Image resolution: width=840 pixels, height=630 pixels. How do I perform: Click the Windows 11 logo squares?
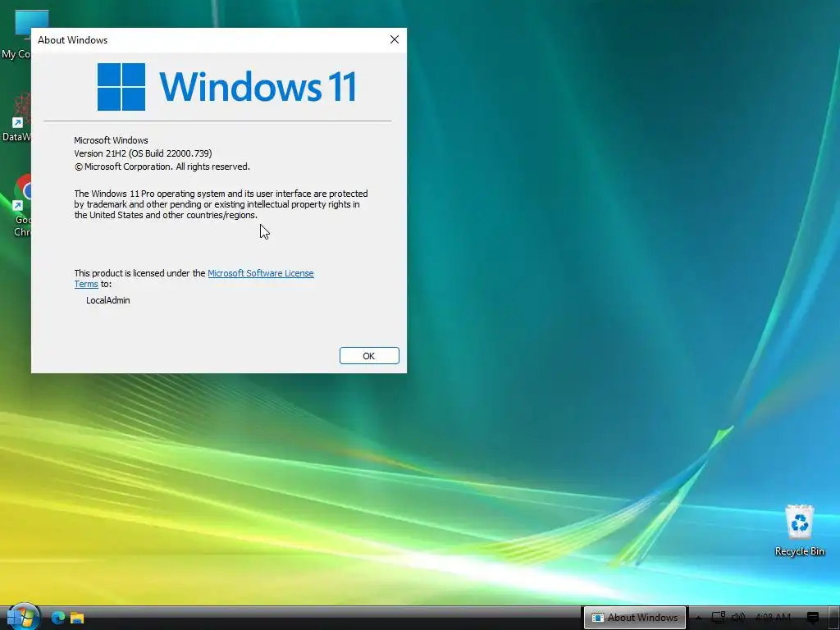[121, 87]
